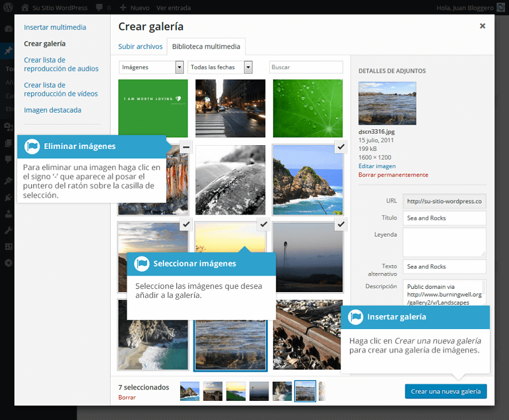Click the flag icon in the Insertar galería tooltip

tap(355, 317)
